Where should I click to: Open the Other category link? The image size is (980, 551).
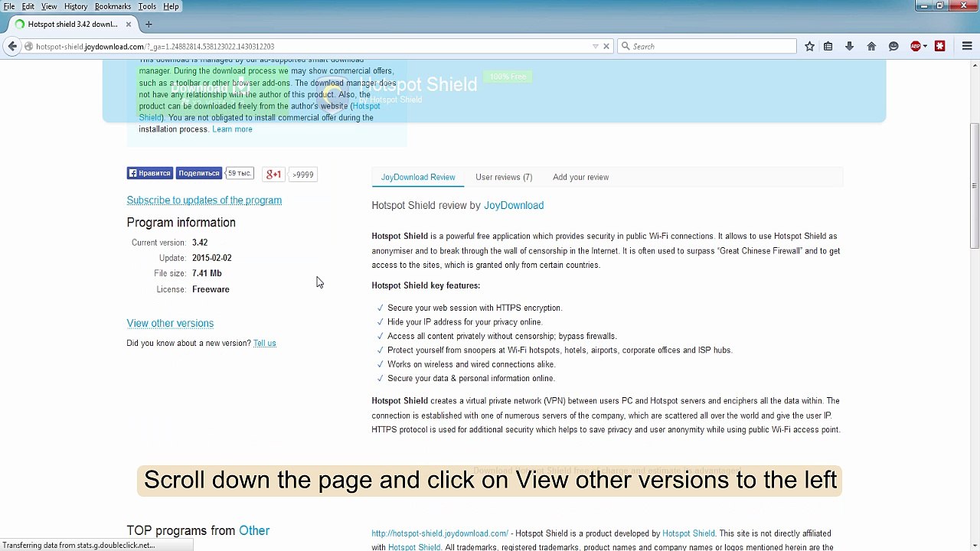click(254, 531)
